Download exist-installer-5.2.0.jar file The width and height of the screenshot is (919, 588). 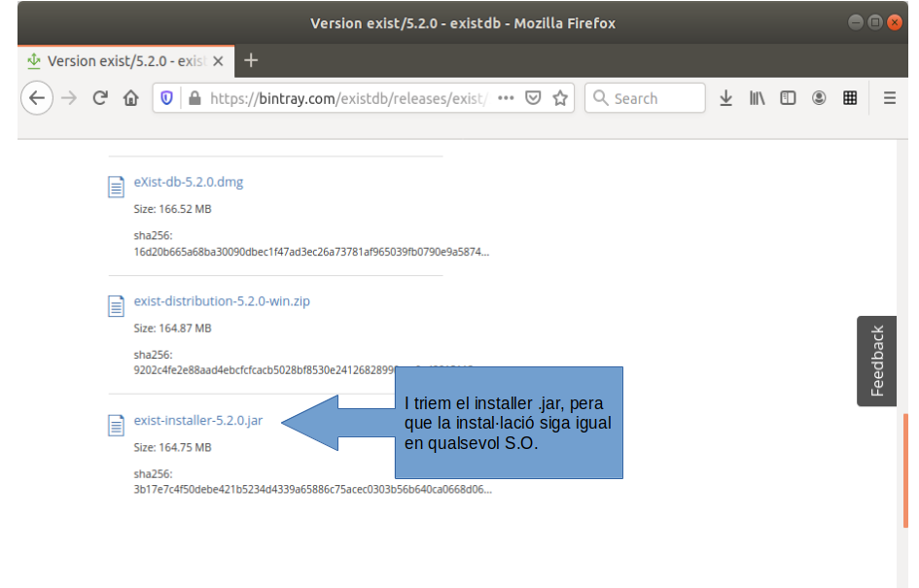[198, 421]
